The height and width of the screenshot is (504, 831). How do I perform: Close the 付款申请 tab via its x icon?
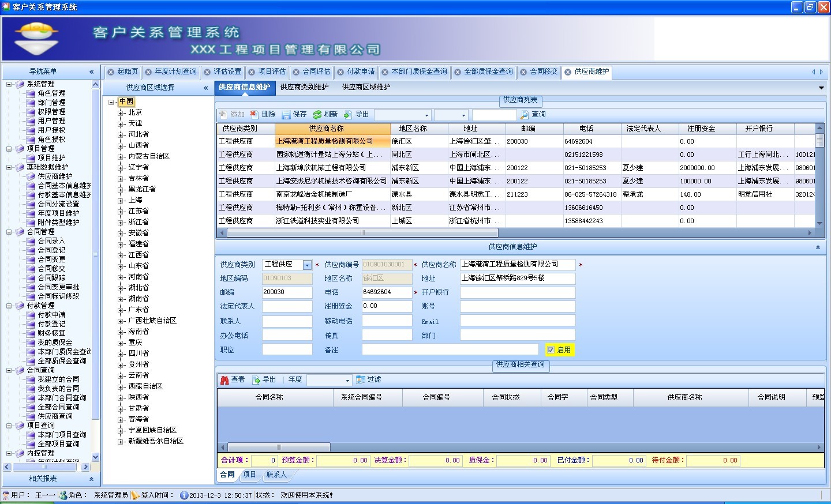coord(340,72)
